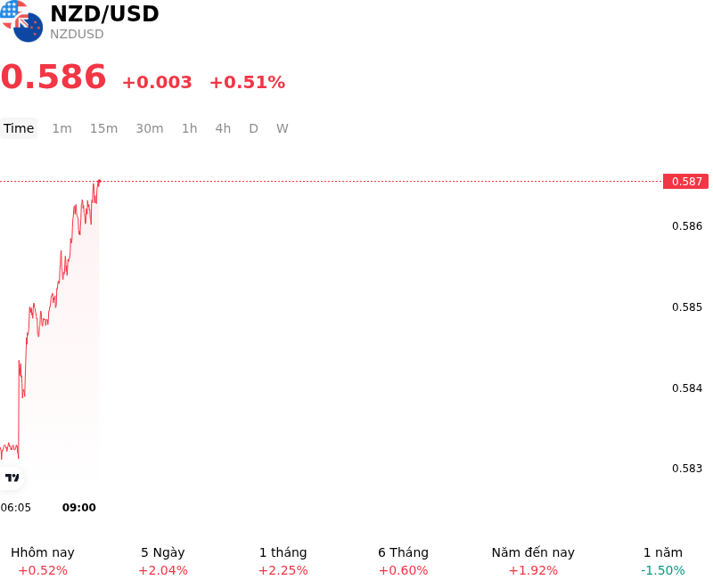Pick the Năm đến nay range
Viewport: 713px width, 588px height.
click(x=533, y=561)
